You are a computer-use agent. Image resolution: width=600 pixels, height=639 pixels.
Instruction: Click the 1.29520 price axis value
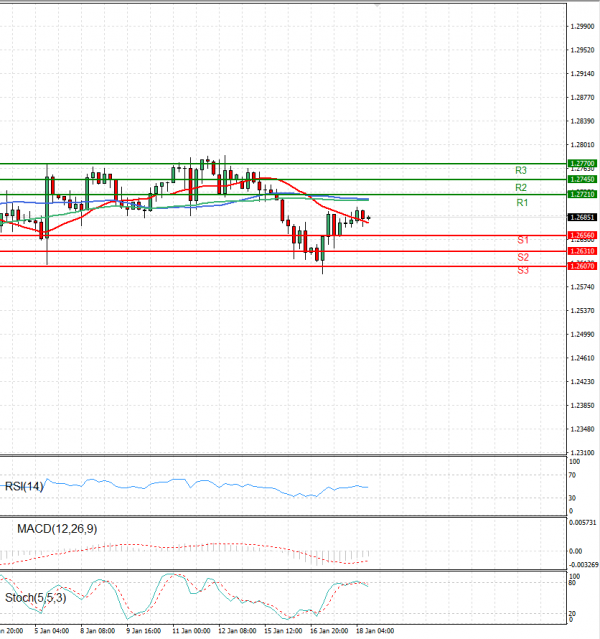582,50
